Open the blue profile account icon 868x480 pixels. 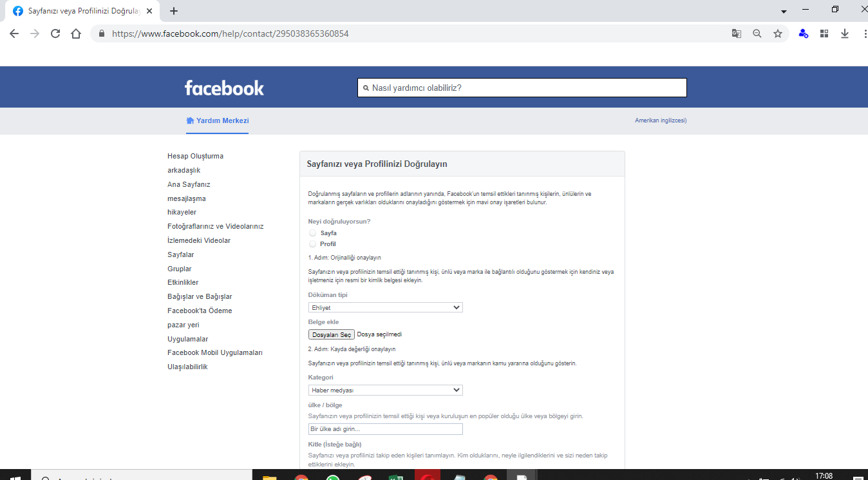[x=803, y=34]
